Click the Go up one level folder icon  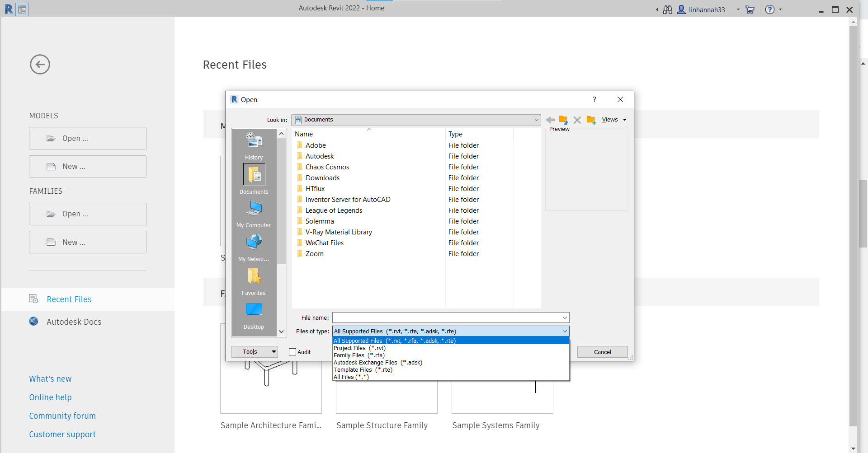point(563,120)
